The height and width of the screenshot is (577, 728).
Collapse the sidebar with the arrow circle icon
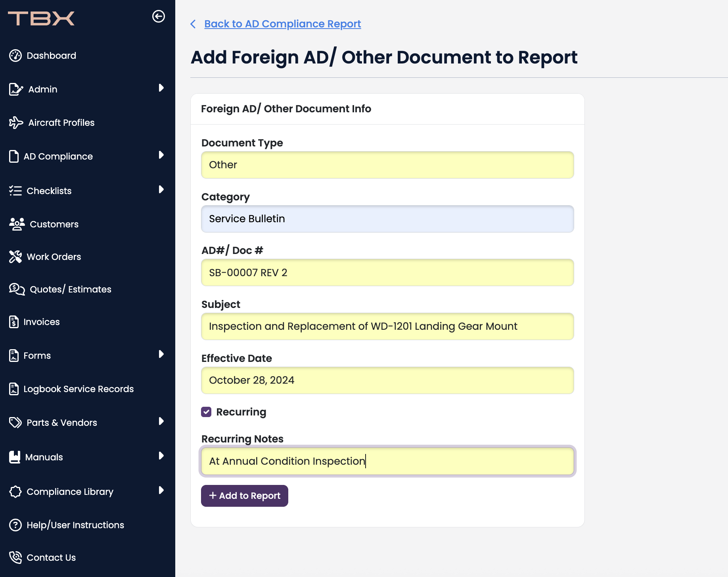click(159, 16)
